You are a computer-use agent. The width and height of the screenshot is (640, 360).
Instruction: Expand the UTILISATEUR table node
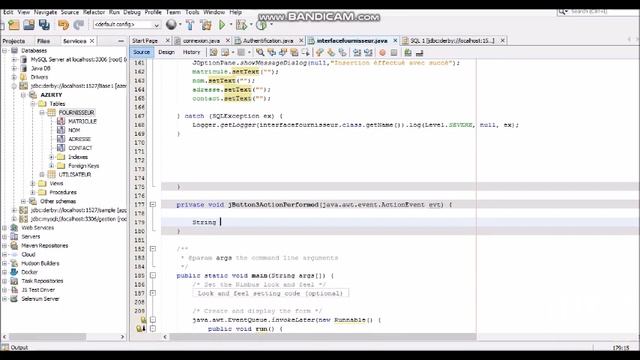point(42,174)
